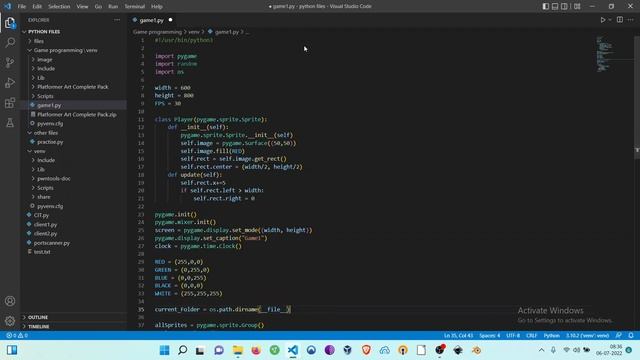Expand the TIMELINE section
This screenshot has height=360, width=640.
click(x=39, y=327)
